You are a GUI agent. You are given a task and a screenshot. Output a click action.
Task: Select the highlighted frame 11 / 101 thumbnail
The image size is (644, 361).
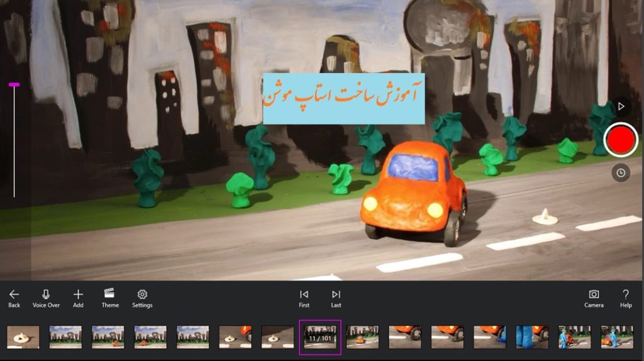[320, 337]
